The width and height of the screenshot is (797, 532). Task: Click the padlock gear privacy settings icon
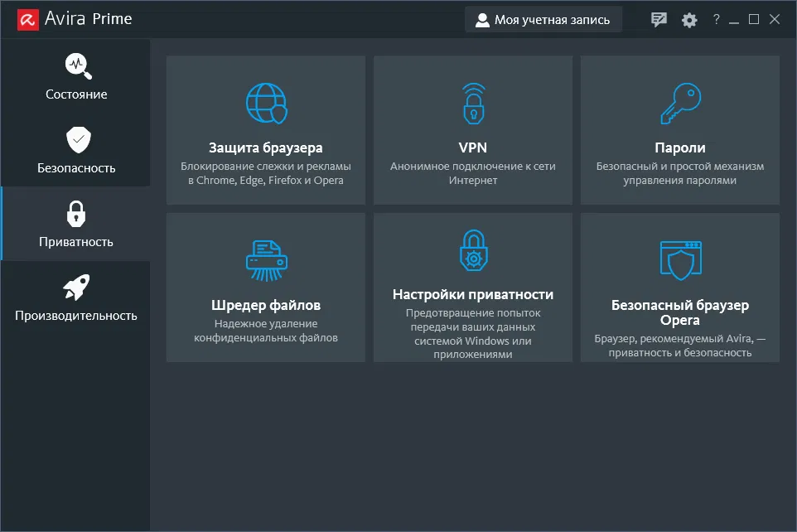(474, 250)
